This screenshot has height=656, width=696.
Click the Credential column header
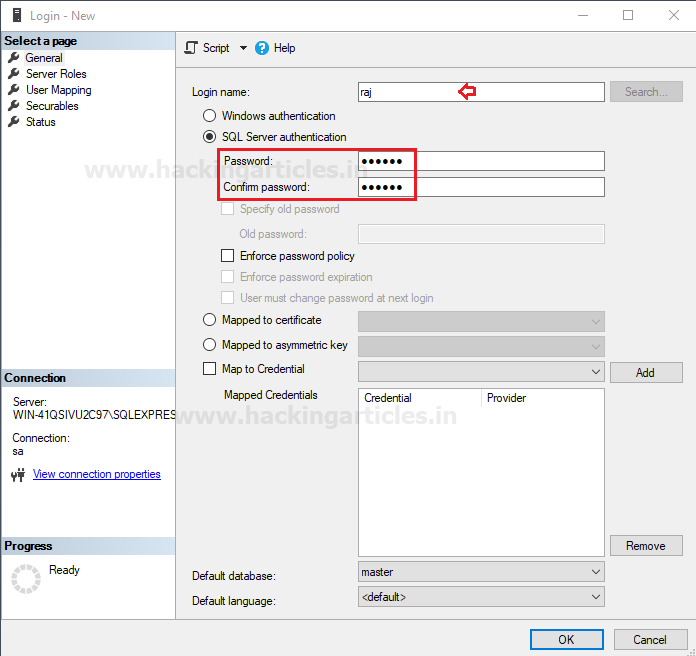(x=420, y=398)
